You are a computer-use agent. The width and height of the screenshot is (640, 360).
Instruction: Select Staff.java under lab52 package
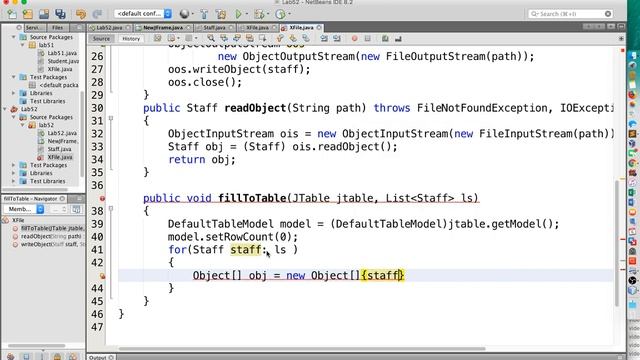[x=59, y=149]
